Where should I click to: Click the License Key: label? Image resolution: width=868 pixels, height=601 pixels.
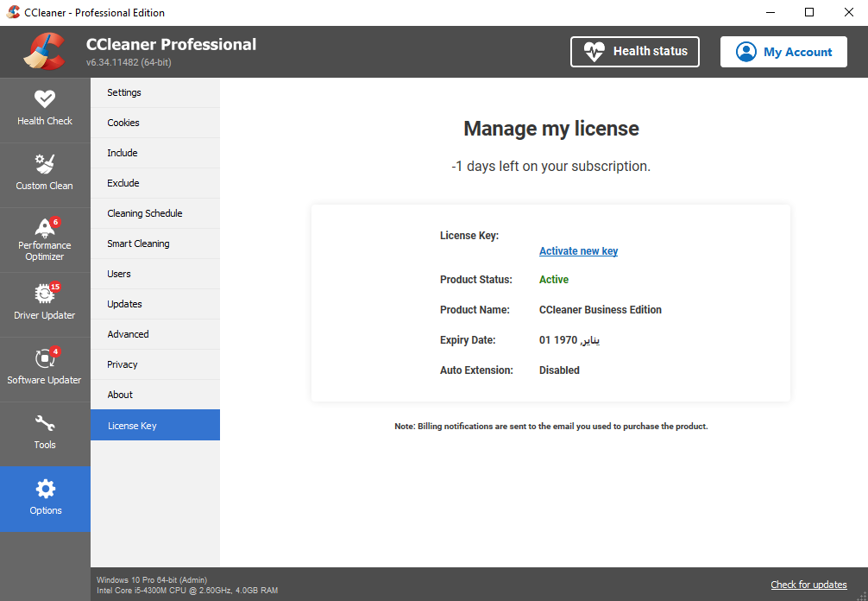(x=469, y=236)
